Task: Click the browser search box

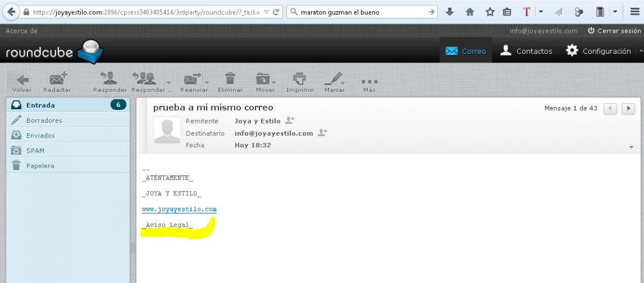Action: tap(363, 12)
